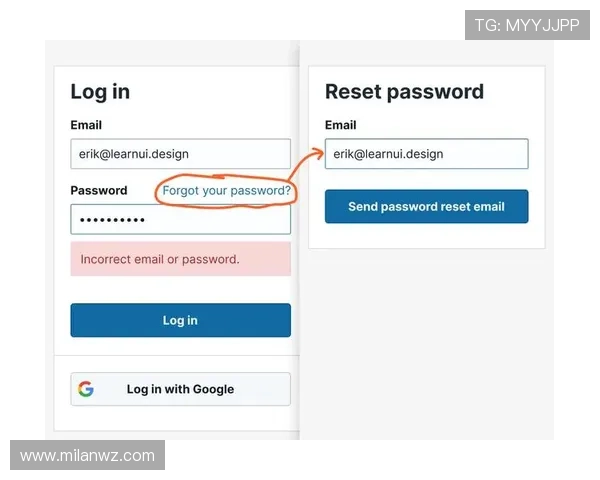600x480 pixels.
Task: Choose Log in with Google
Action: coord(180,389)
